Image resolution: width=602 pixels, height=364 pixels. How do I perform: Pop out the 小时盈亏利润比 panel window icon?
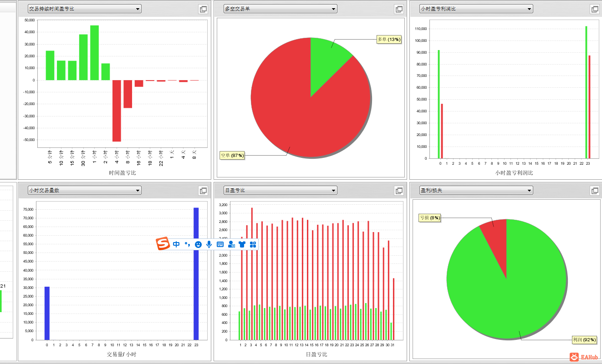click(x=595, y=9)
